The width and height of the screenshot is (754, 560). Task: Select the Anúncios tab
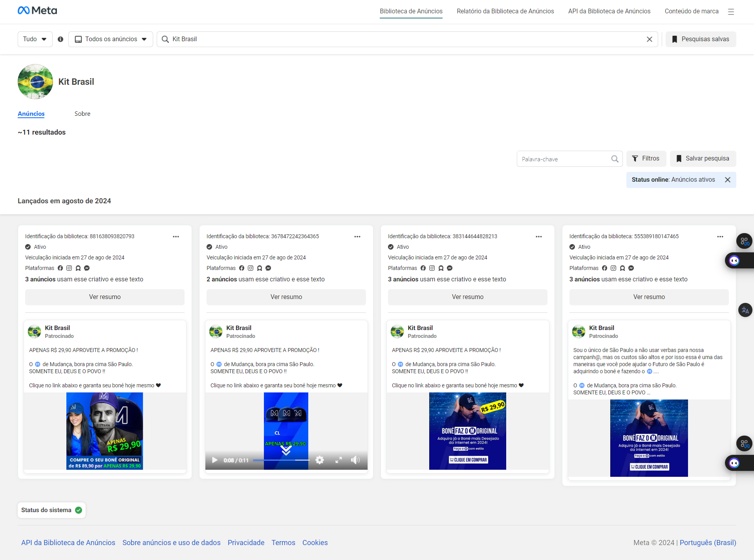[31, 114]
